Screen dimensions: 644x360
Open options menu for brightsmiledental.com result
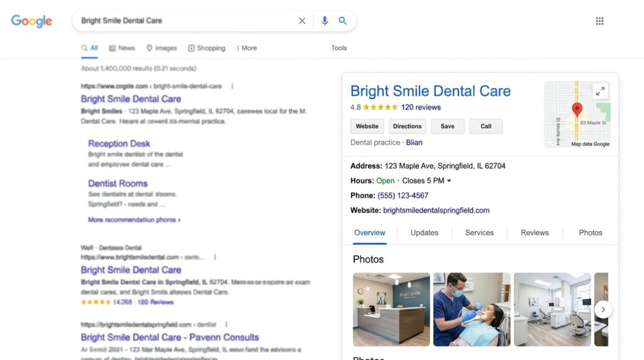pos(215,257)
